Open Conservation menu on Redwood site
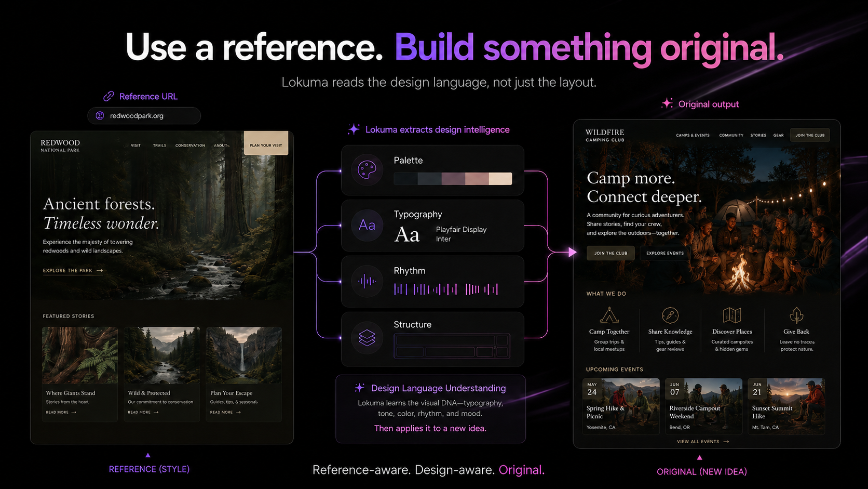The height and width of the screenshot is (489, 868). tap(190, 146)
